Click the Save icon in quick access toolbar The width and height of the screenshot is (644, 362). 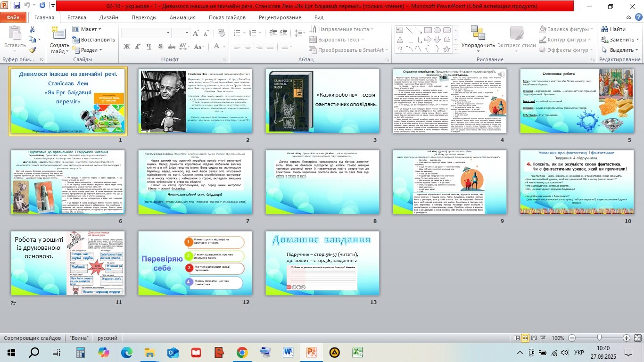click(17, 6)
